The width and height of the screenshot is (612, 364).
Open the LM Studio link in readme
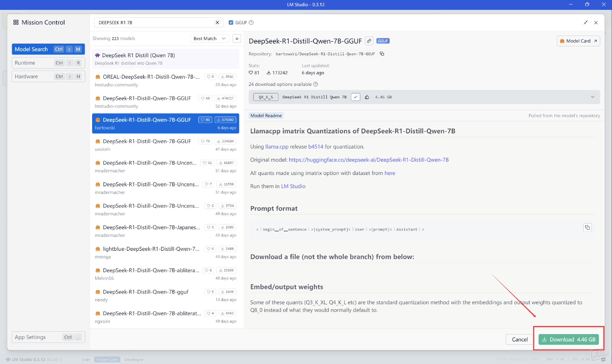tap(293, 186)
